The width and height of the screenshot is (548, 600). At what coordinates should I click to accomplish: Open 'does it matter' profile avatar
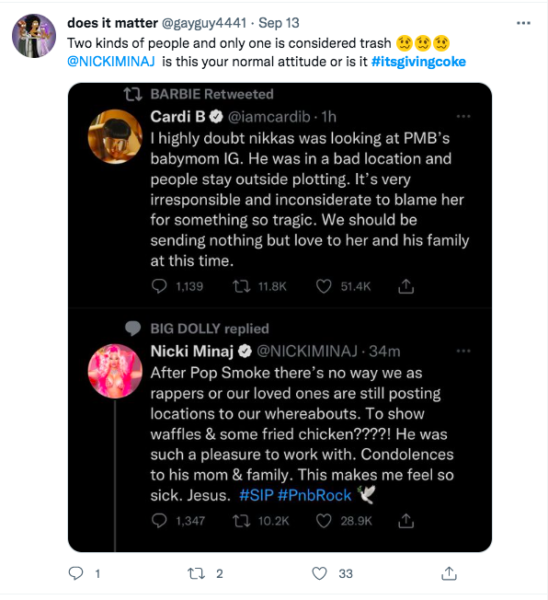coord(34,36)
